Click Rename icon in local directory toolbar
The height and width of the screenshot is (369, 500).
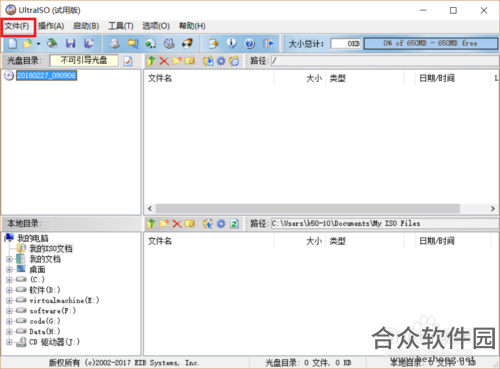pyautogui.click(x=190, y=223)
